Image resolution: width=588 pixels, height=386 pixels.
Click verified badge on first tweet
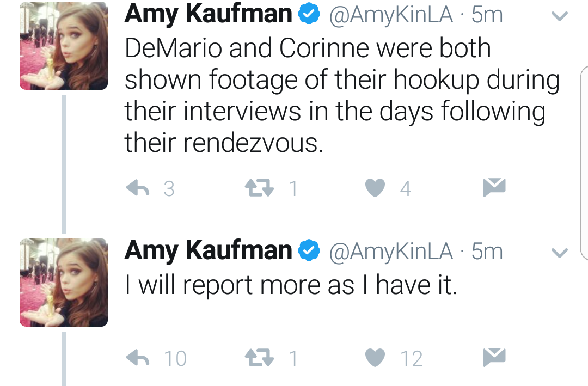pos(309,15)
